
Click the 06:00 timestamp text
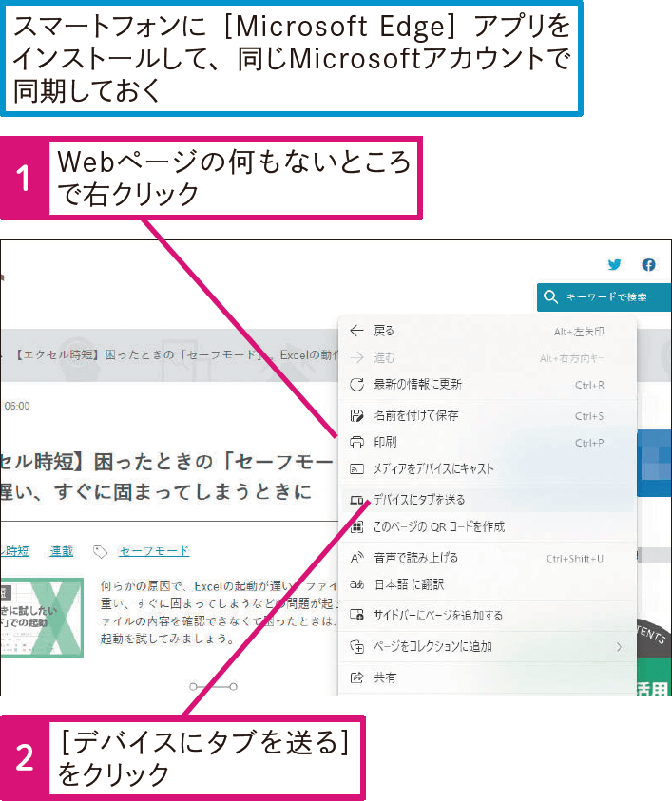click(x=17, y=406)
